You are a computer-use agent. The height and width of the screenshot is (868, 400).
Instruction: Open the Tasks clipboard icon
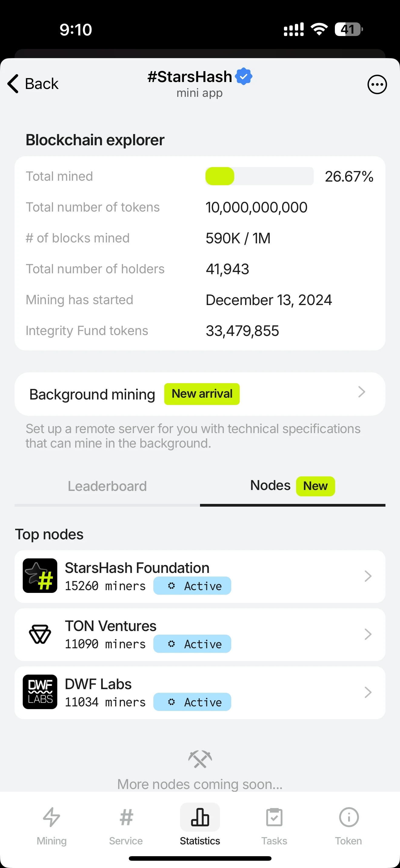pyautogui.click(x=274, y=817)
